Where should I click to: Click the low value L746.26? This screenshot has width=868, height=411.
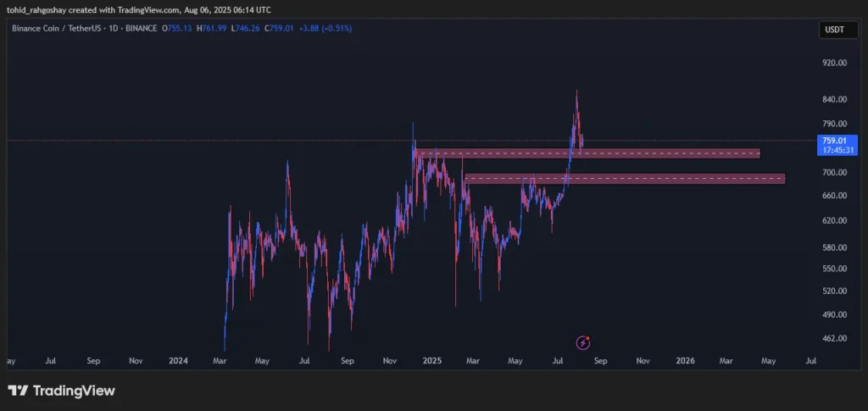(245, 28)
